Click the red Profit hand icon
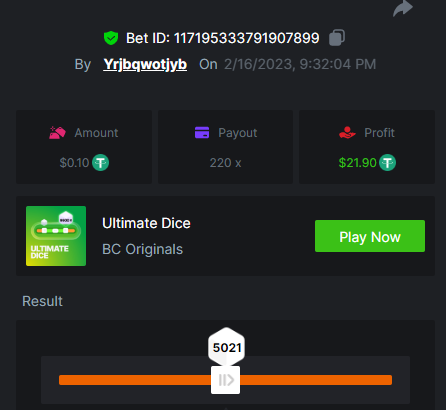Screen dimensions: 446x410 [x=347, y=132]
